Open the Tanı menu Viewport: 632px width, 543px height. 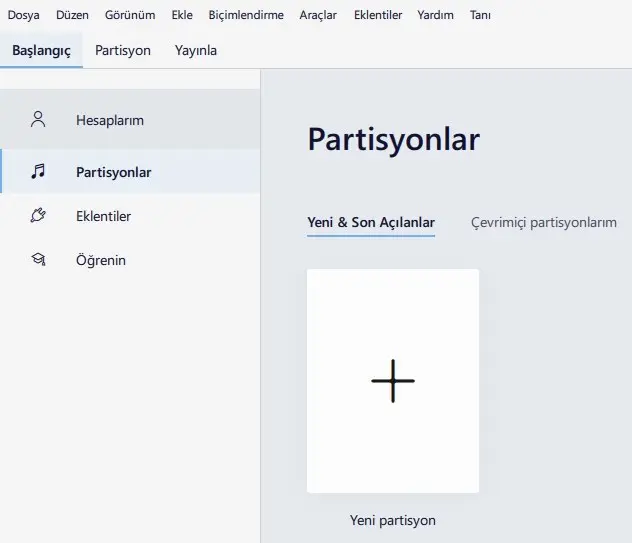[x=480, y=15]
